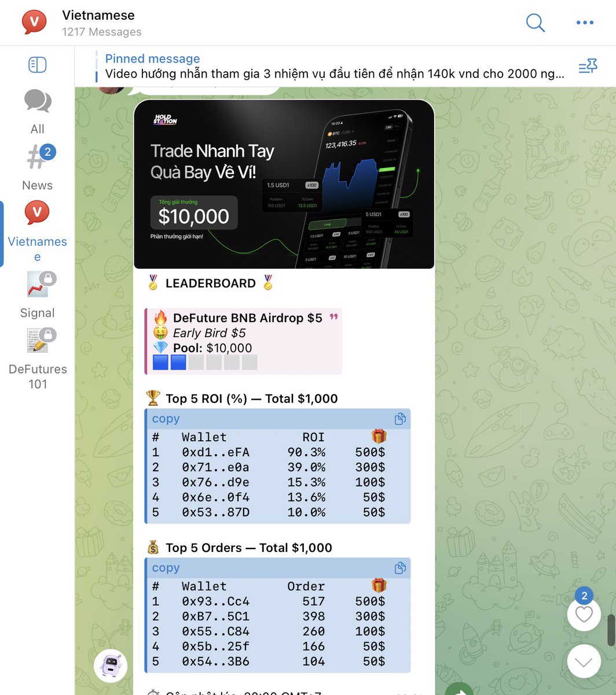Click the Top 5 ROI heading
The width and height of the screenshot is (616, 695).
click(252, 398)
